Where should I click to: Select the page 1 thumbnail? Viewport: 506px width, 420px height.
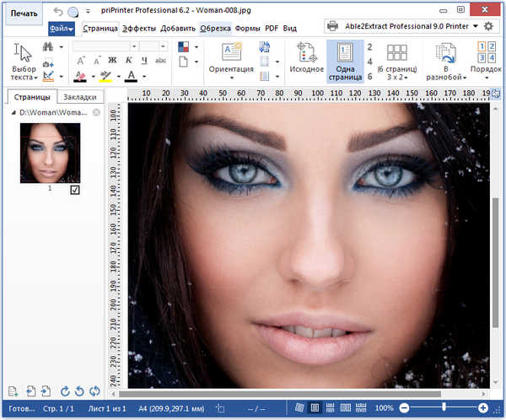point(50,153)
